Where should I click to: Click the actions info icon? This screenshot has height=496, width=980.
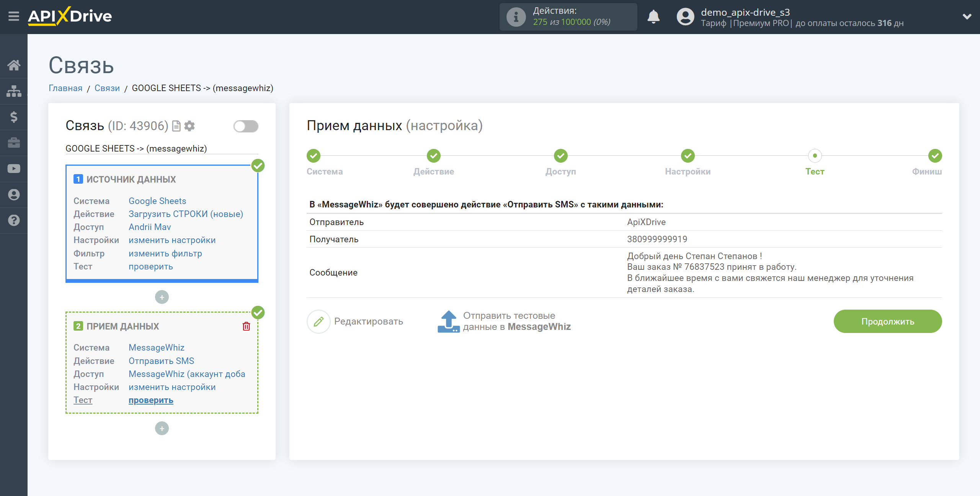click(x=516, y=17)
